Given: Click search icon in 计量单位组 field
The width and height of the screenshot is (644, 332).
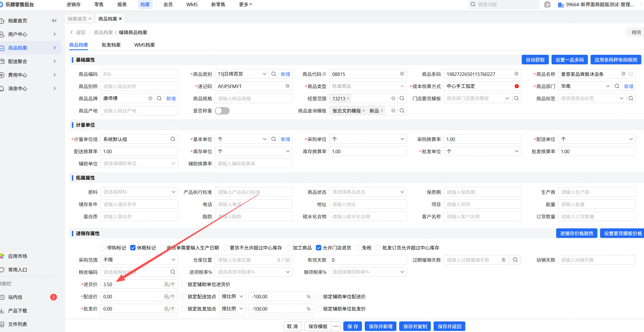Looking at the screenshot, I should [173, 139].
